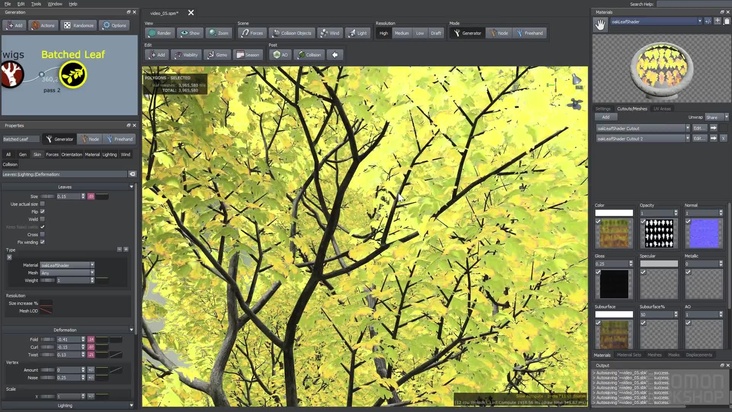Switch to the Skin properties tab
The image size is (732, 412).
tap(37, 154)
